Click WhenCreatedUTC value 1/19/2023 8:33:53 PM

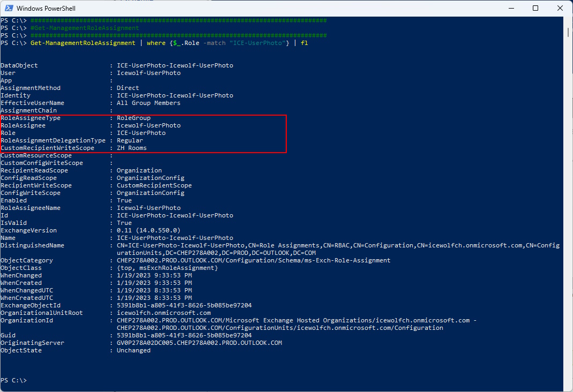[x=154, y=298]
